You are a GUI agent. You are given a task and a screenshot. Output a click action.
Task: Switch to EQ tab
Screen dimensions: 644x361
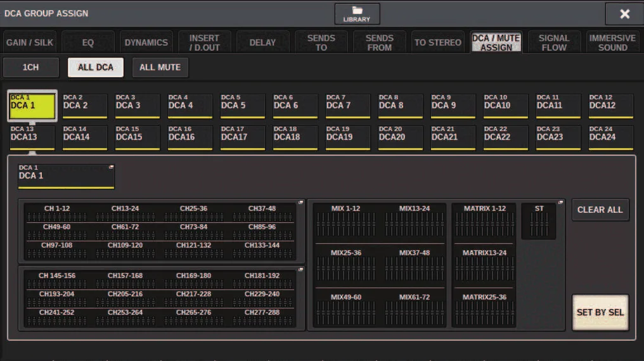88,42
